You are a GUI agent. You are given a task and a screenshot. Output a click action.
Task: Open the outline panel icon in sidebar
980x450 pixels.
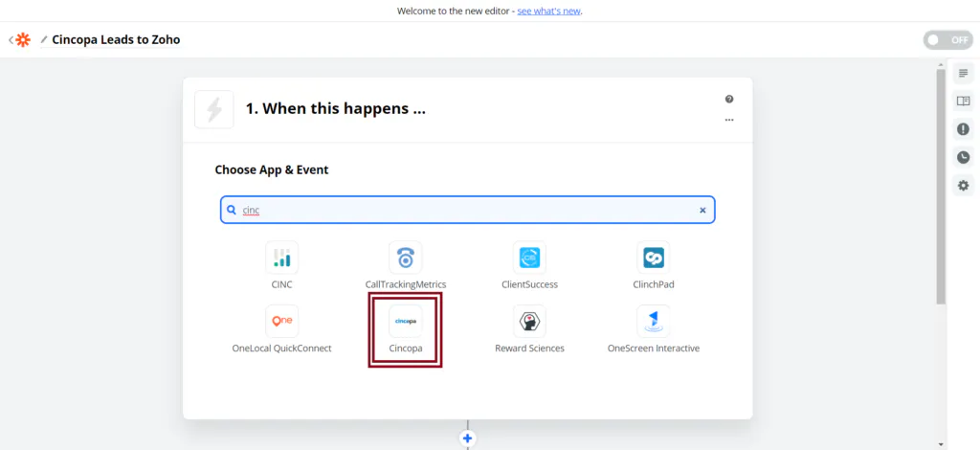click(x=963, y=74)
